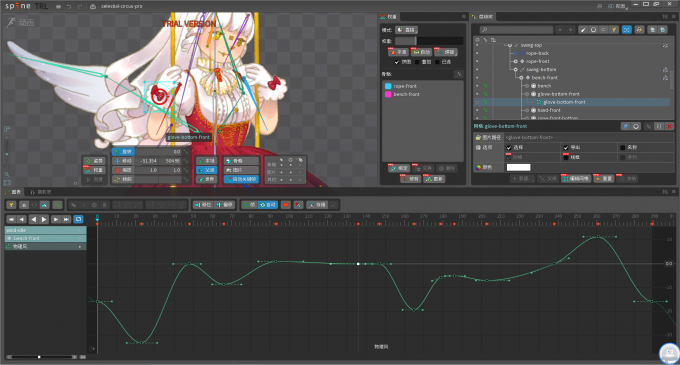Select the 权重 weights tool
Viewport: 680px width, 365px height.
point(94,170)
